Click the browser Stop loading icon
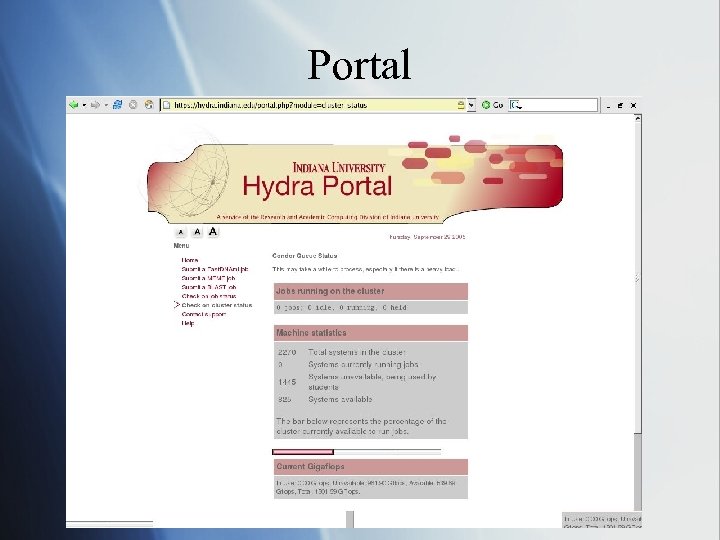The width and height of the screenshot is (720, 540). tap(133, 105)
